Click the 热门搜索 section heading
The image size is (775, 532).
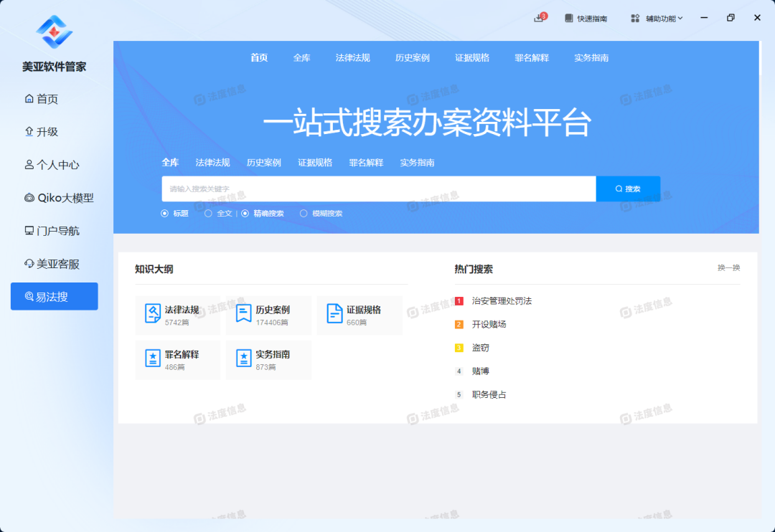coord(474,269)
